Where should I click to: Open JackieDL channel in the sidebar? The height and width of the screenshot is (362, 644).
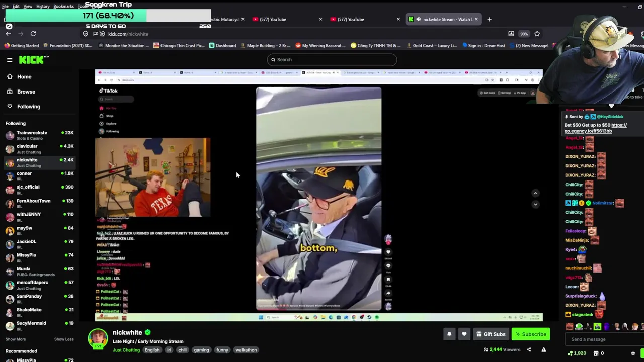(39, 244)
